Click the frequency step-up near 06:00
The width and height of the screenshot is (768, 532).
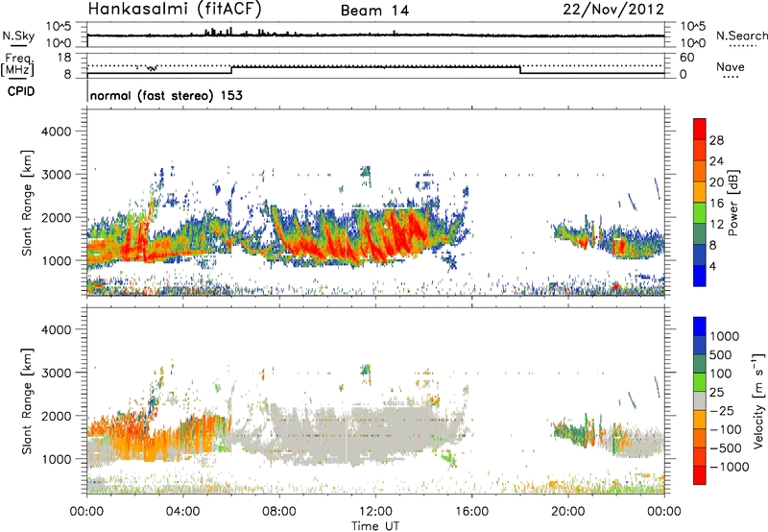231,70
